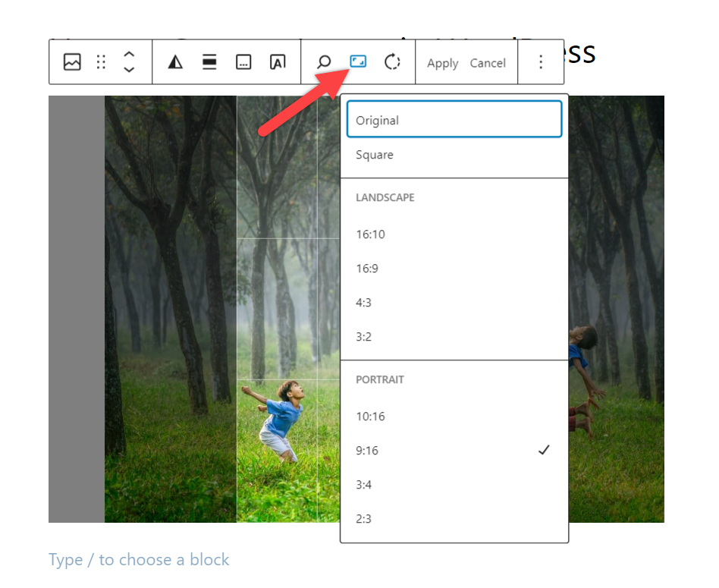Click the add caption icon

click(243, 62)
